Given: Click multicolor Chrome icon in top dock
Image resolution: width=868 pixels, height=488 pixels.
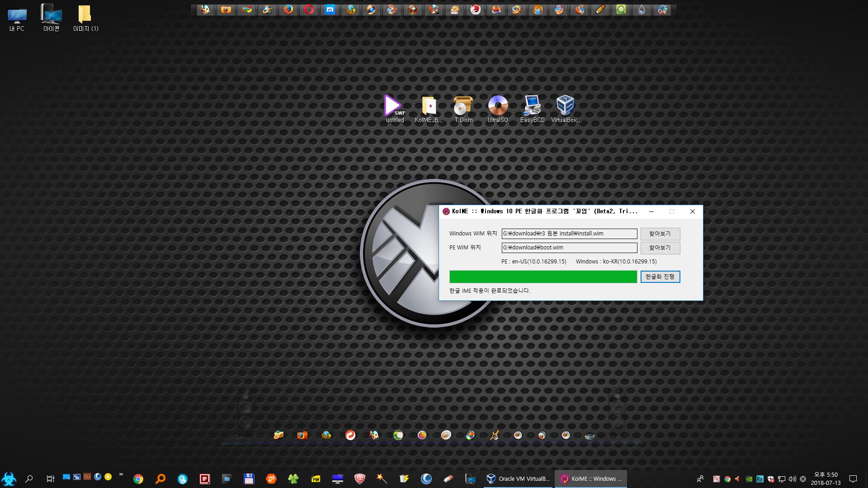Looking at the screenshot, I should pos(246,9).
